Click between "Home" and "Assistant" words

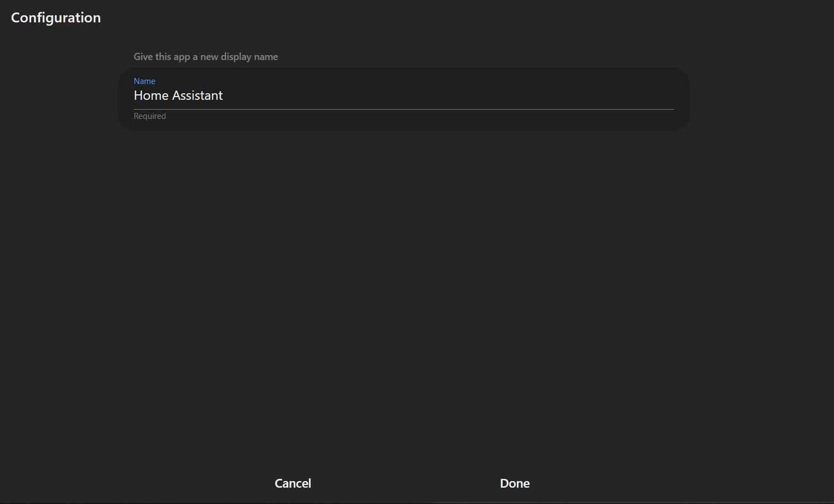tap(170, 95)
